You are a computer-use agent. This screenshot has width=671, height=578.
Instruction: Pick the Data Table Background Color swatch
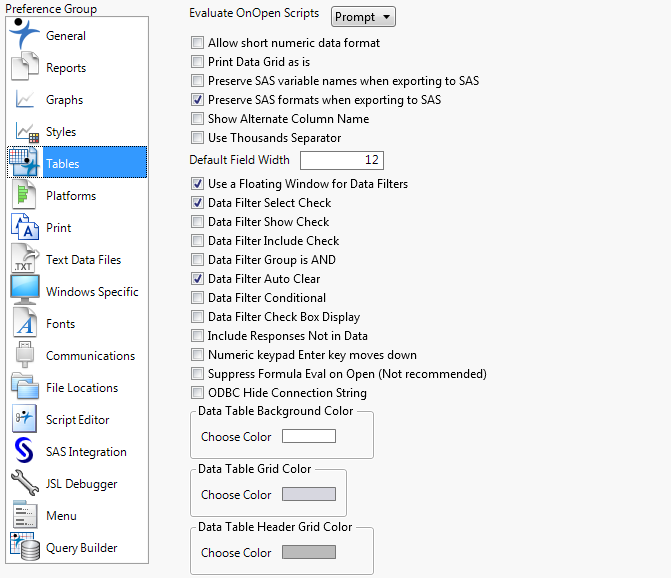coord(309,437)
